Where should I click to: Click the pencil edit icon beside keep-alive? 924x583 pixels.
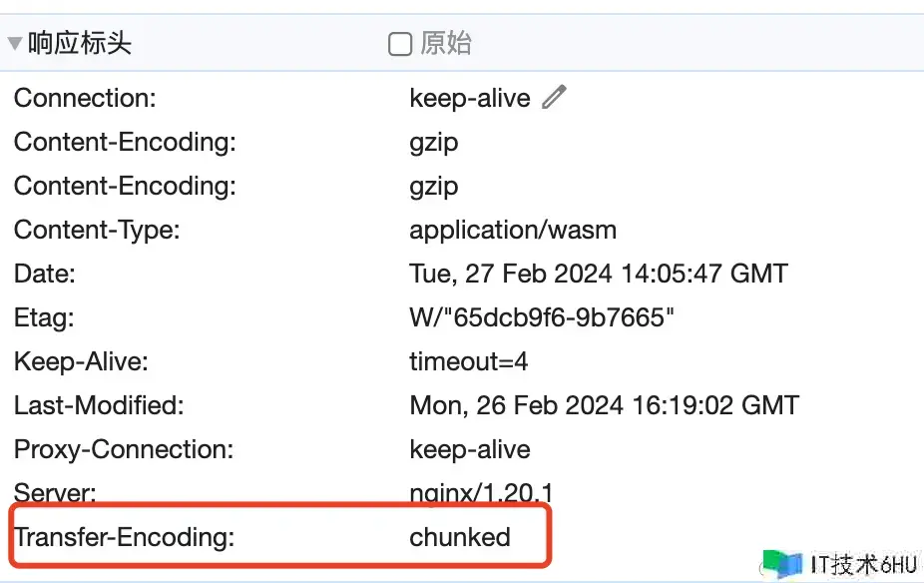coord(554,97)
